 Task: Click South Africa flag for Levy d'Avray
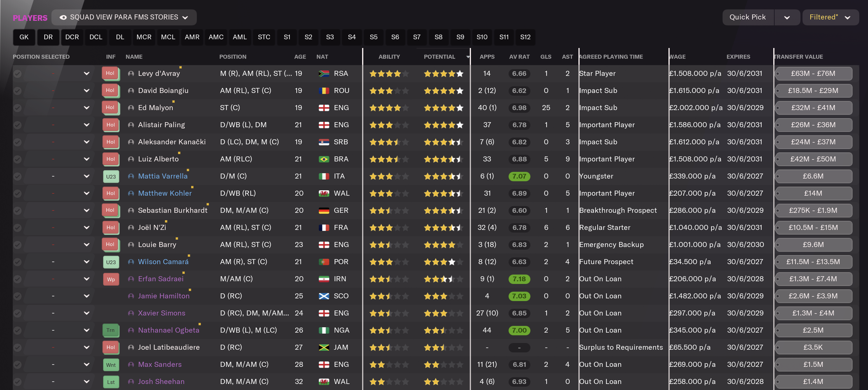(324, 74)
